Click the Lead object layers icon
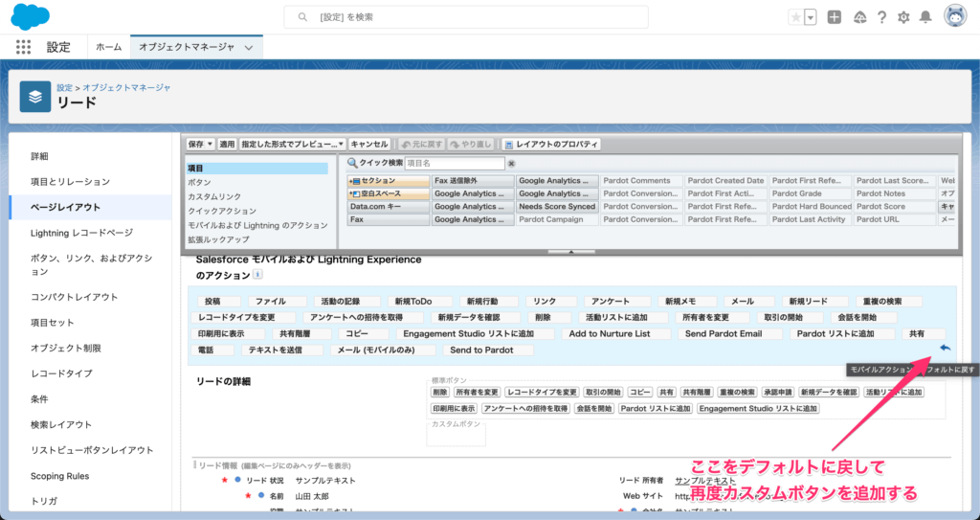This screenshot has width=980, height=520. coord(35,97)
